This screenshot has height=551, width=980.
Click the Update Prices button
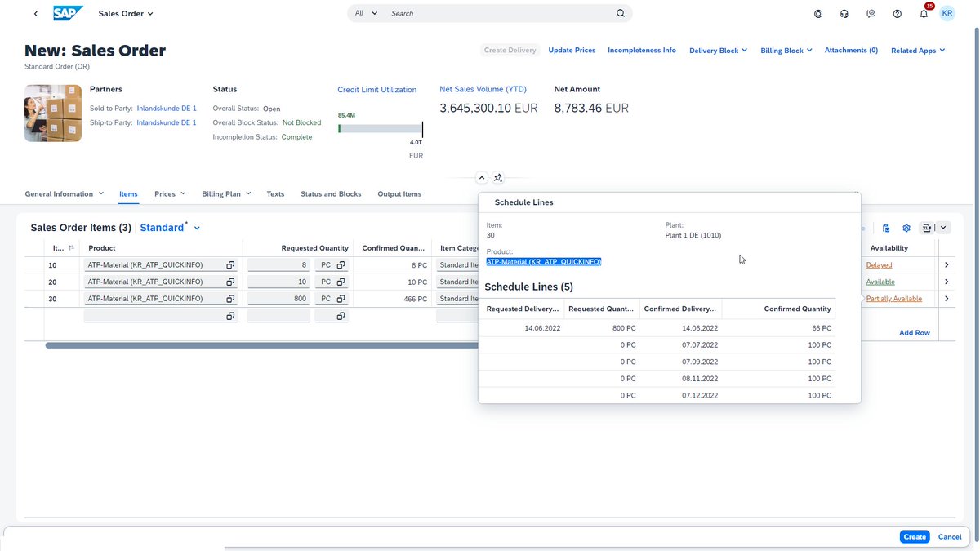572,51
